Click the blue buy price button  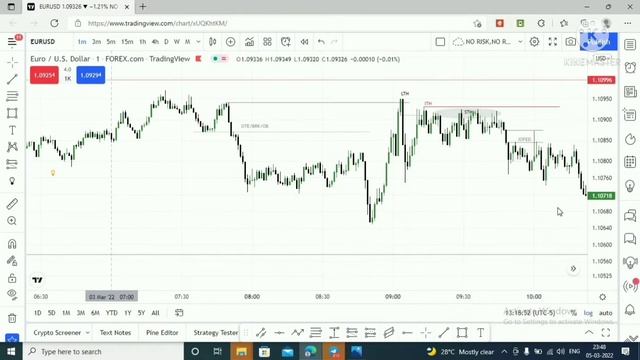pyautogui.click(x=91, y=76)
